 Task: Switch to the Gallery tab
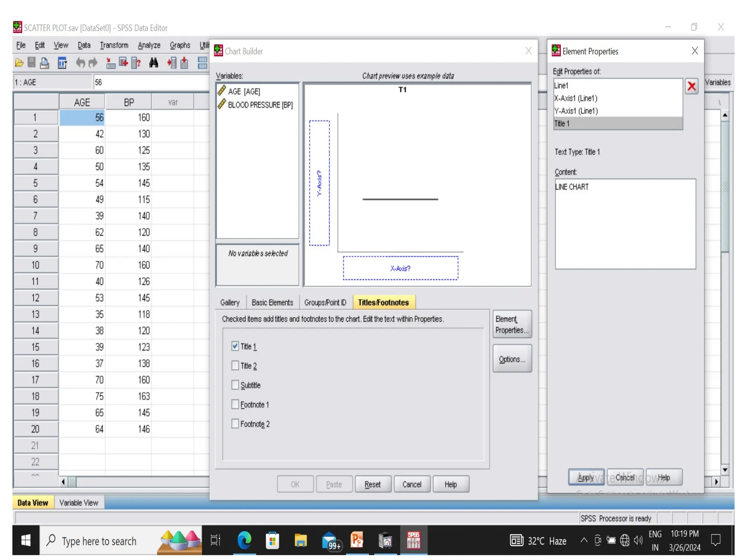[x=230, y=302]
